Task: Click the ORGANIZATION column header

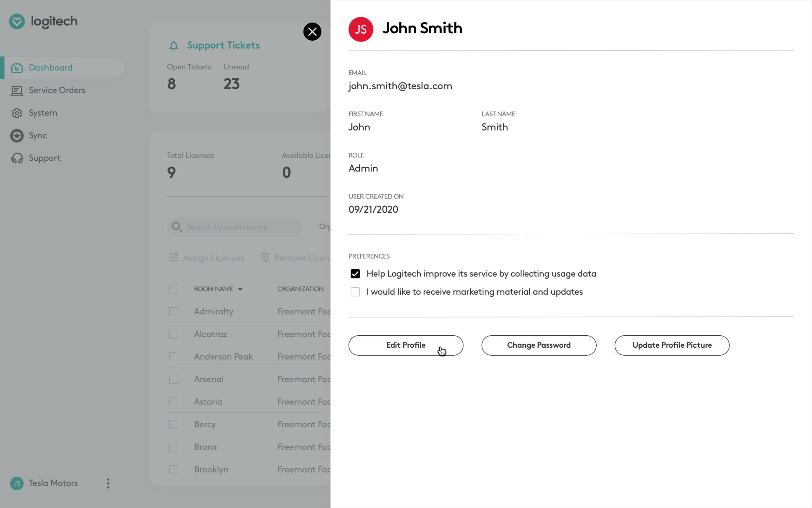Action: [x=300, y=289]
